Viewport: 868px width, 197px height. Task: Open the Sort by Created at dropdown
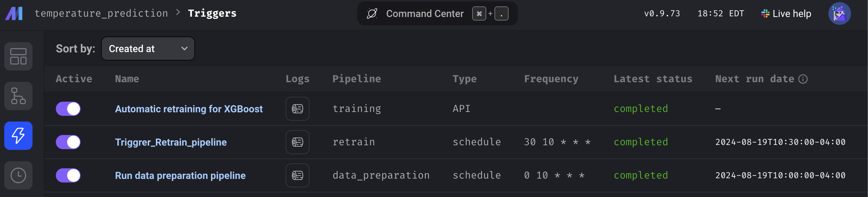click(x=148, y=49)
